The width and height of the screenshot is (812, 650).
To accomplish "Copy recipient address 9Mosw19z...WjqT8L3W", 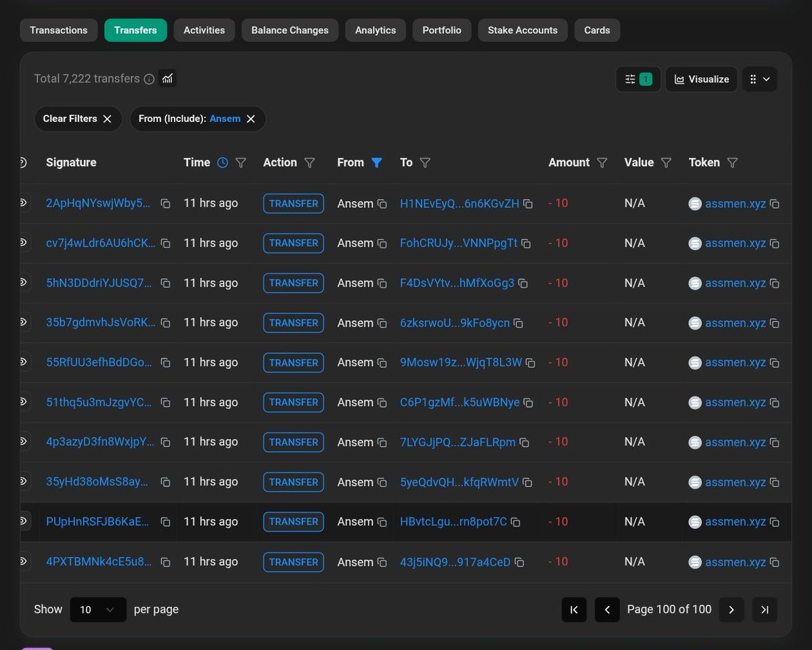I will [531, 363].
